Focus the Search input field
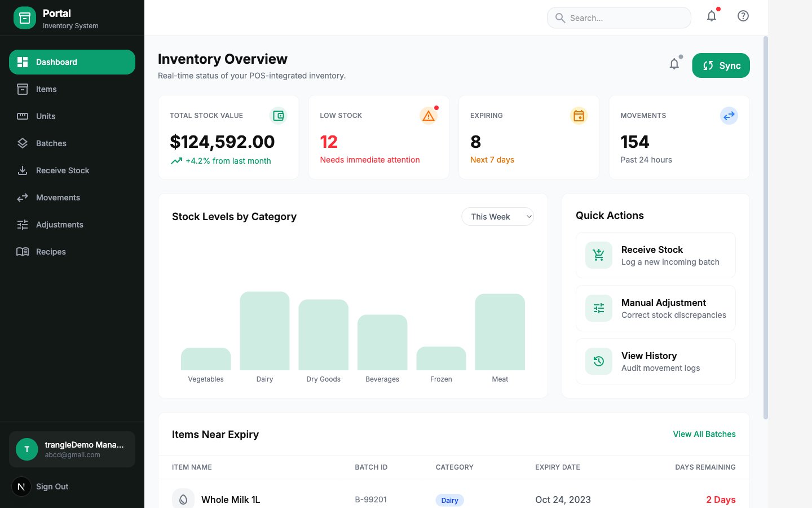 619,18
